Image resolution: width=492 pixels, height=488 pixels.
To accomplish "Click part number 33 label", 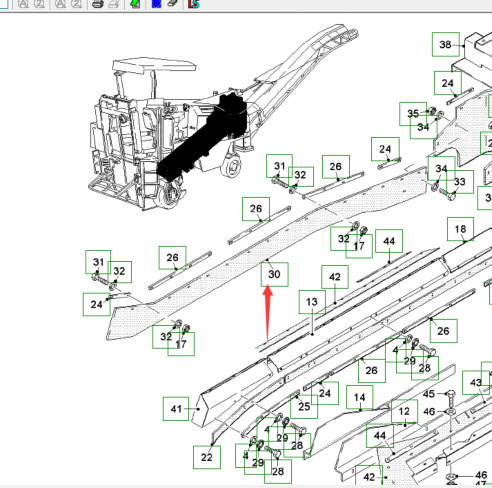I will pyautogui.click(x=460, y=182).
